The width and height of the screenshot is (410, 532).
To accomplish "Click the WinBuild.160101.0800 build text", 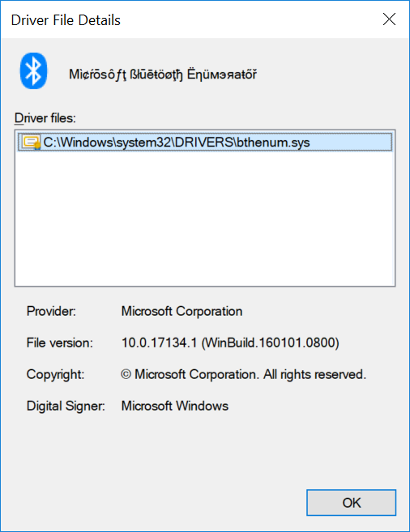I will (x=270, y=343).
